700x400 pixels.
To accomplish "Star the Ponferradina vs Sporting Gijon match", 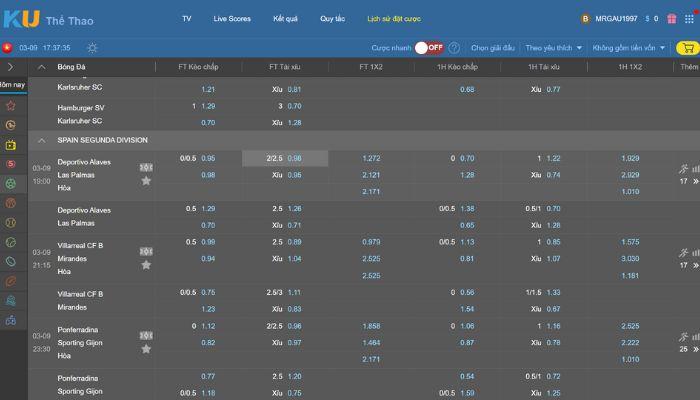I will click(146, 348).
